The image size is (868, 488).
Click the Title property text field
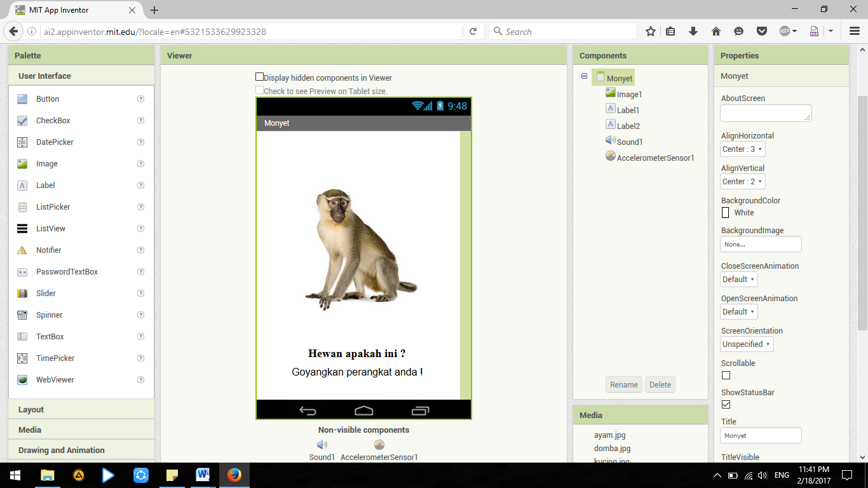coord(761,435)
